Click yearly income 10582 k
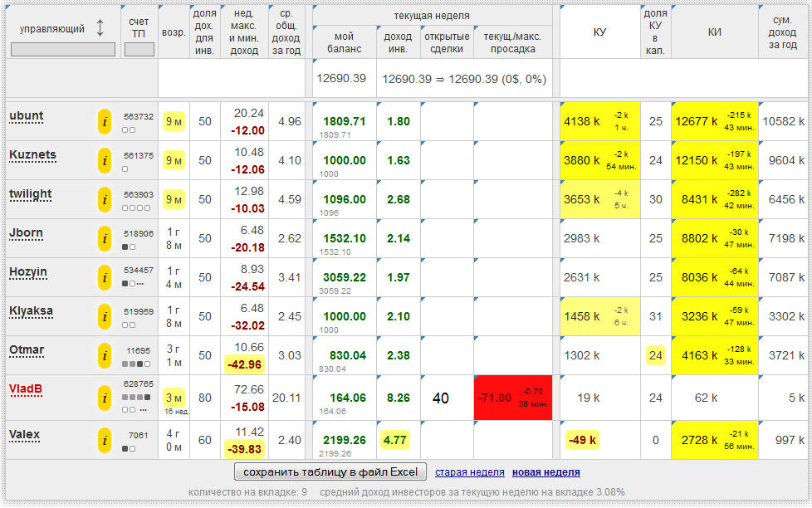This screenshot has height=508, width=812. [x=784, y=122]
